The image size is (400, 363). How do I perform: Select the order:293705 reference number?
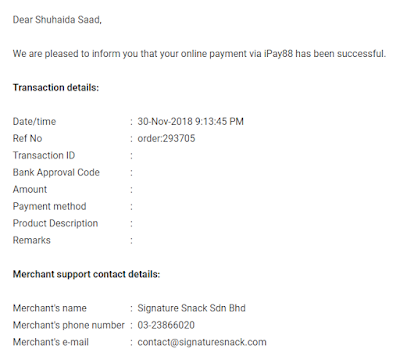[x=166, y=138]
